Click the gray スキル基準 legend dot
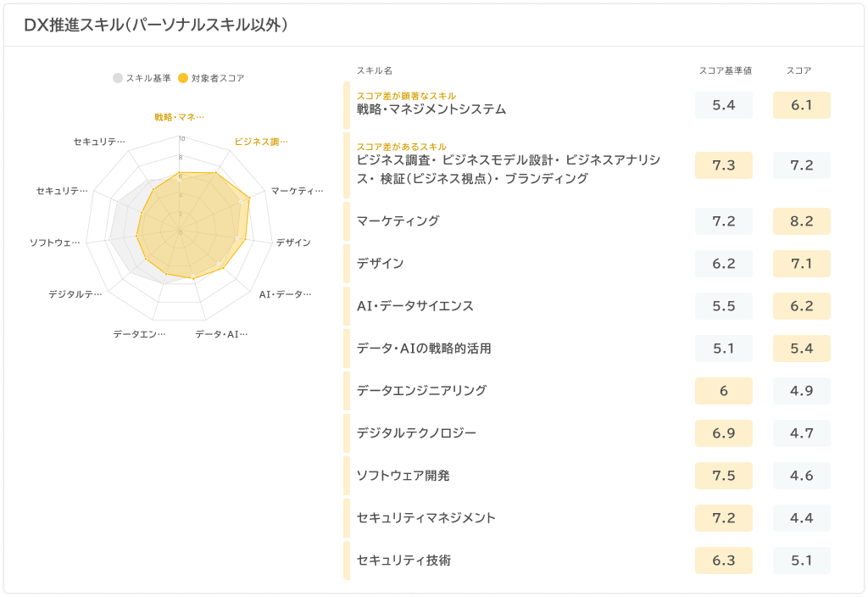 tap(118, 78)
